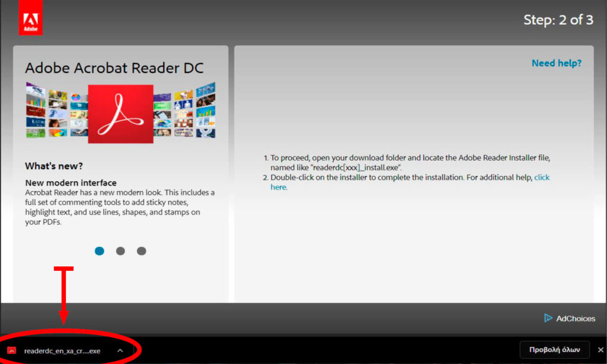Select the first blue carousel dot
Image resolution: width=607 pixels, height=364 pixels.
pos(99,251)
